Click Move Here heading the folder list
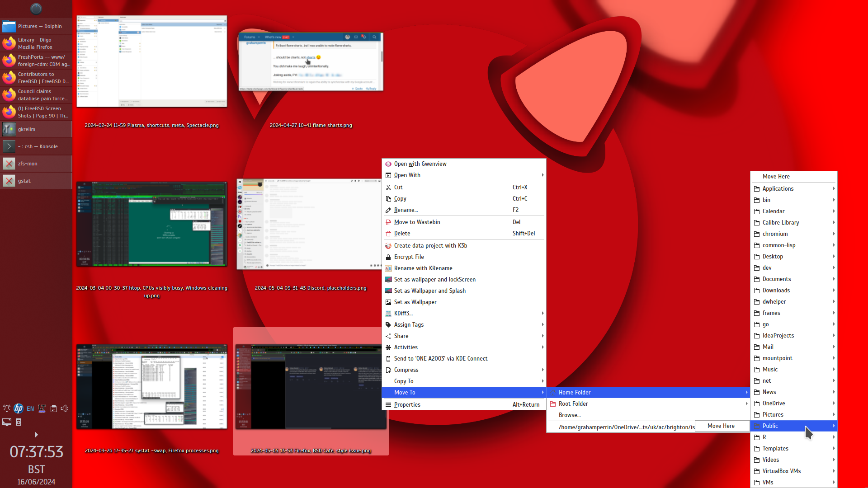This screenshot has width=868, height=488. pyautogui.click(x=794, y=177)
